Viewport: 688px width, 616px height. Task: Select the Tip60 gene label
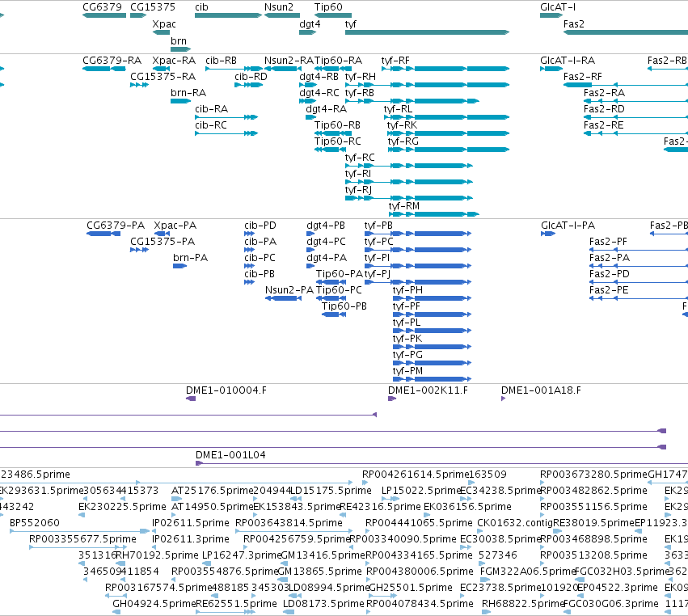(x=328, y=7)
